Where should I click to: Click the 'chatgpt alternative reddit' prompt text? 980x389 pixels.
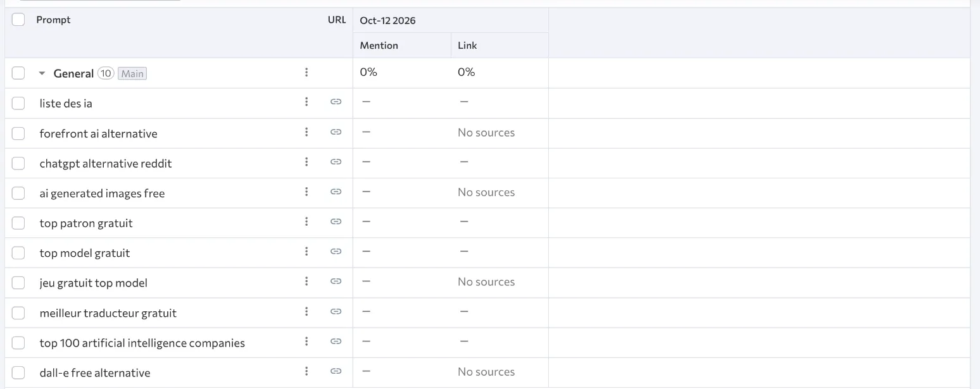106,163
